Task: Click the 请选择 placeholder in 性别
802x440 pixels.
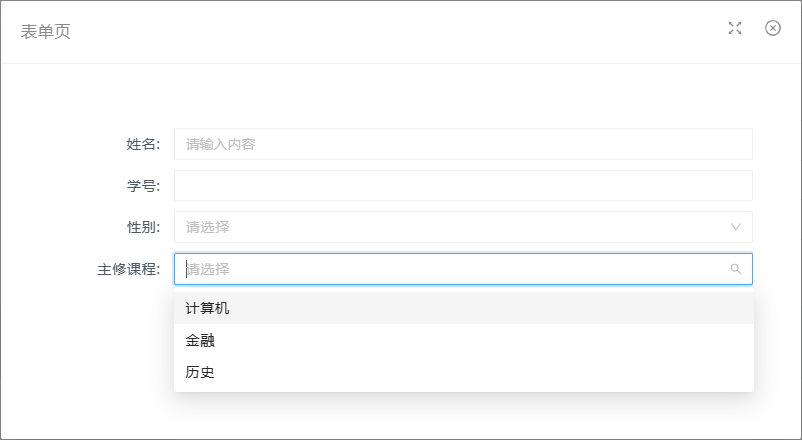Action: [x=208, y=227]
